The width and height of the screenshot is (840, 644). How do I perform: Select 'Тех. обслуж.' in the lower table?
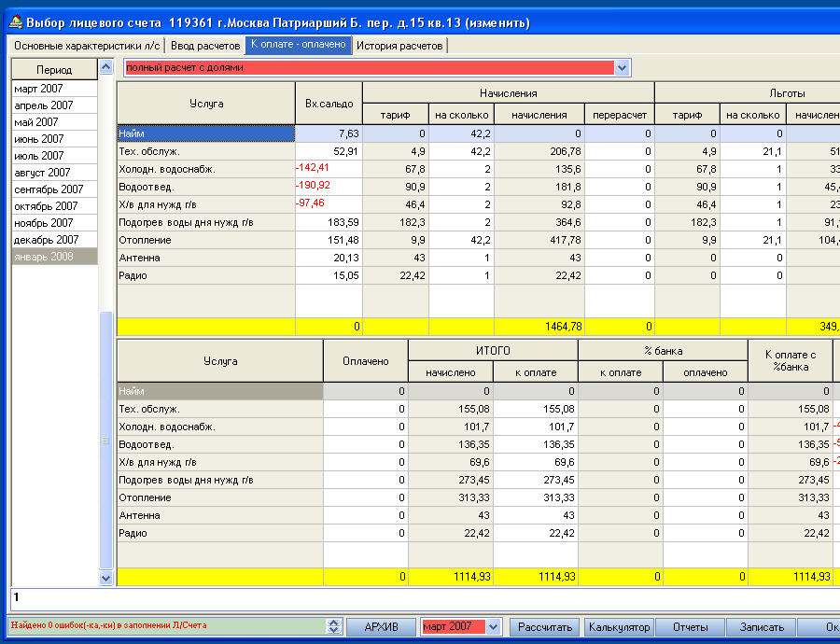pos(220,409)
